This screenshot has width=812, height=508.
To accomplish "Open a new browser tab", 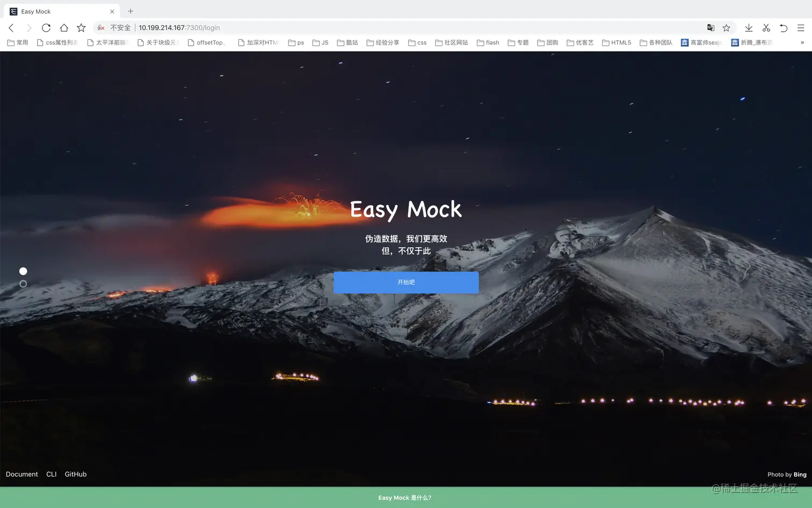I will coord(130,11).
